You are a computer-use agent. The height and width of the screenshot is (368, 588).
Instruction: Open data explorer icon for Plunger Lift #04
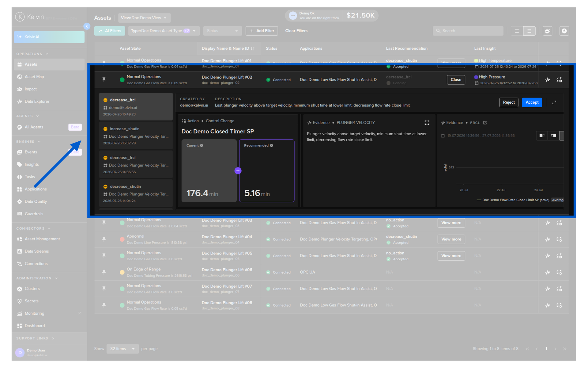pos(548,239)
